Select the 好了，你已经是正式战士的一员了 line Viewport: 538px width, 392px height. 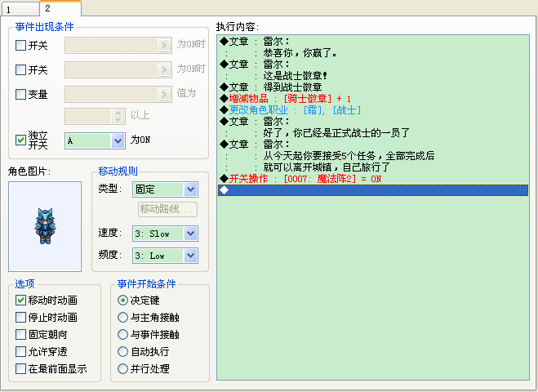pos(373,133)
